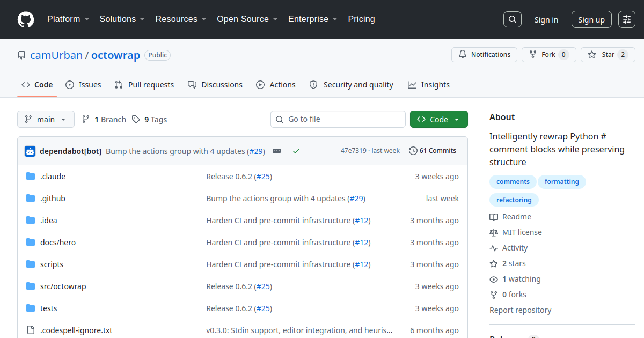Switch to the Issues tab
Viewport: 644px width, 338px height.
[x=83, y=85]
